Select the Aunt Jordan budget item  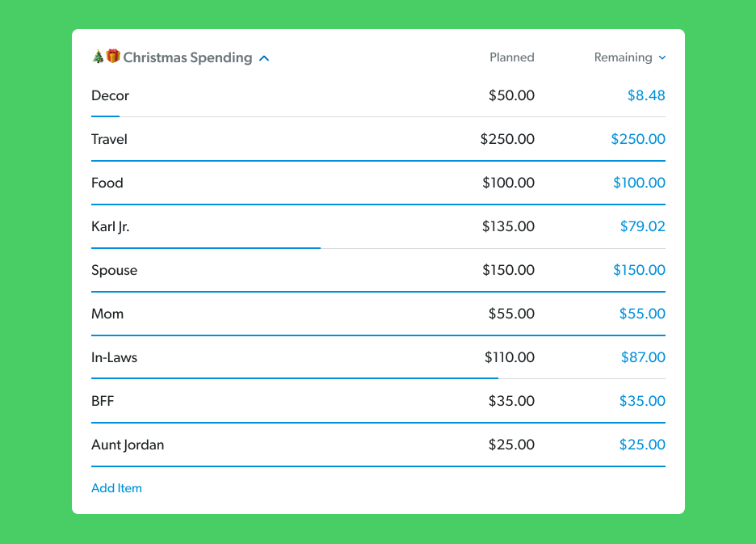[128, 445]
